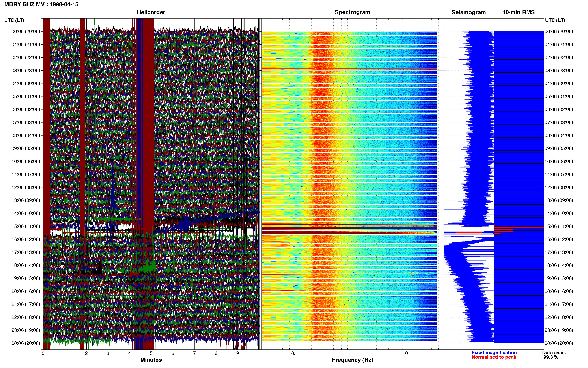
Task: Click right-side time label 23:06 (19:06)
Action: [x=559, y=330]
